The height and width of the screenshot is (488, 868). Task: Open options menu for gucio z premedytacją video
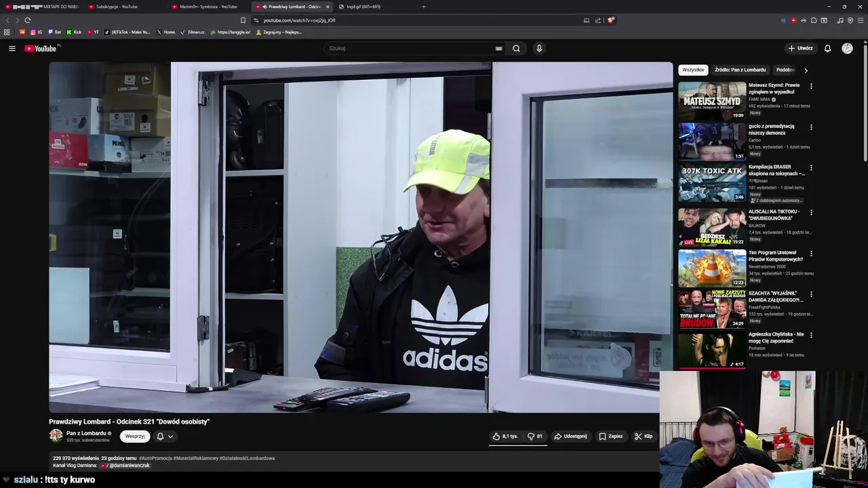pos(811,127)
